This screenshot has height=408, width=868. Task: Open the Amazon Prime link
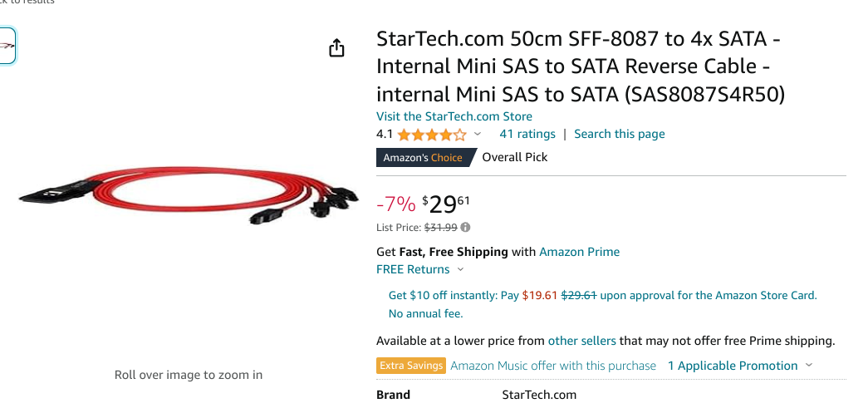coord(579,252)
